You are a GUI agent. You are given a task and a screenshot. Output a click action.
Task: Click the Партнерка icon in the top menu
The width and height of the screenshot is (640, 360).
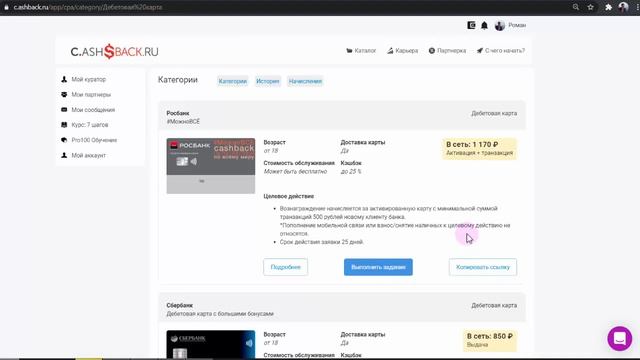coord(432,51)
